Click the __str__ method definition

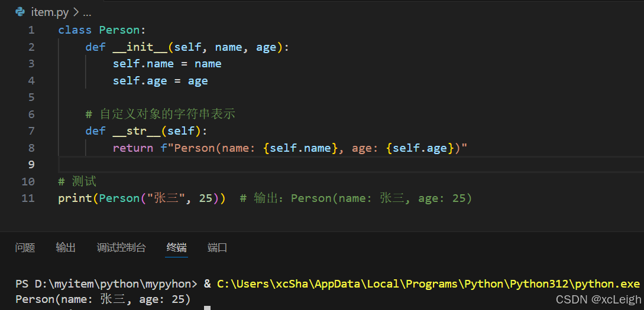tap(147, 131)
